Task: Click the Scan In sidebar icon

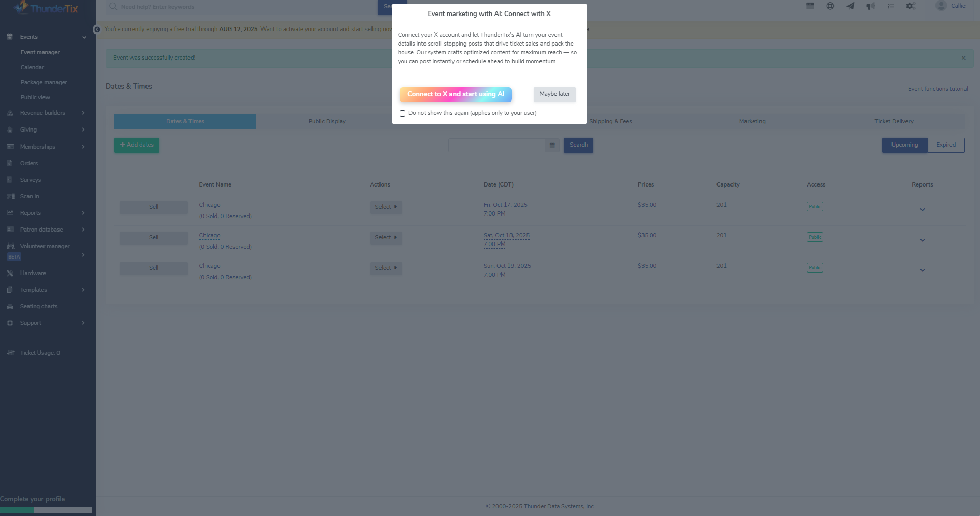Action: [10, 196]
